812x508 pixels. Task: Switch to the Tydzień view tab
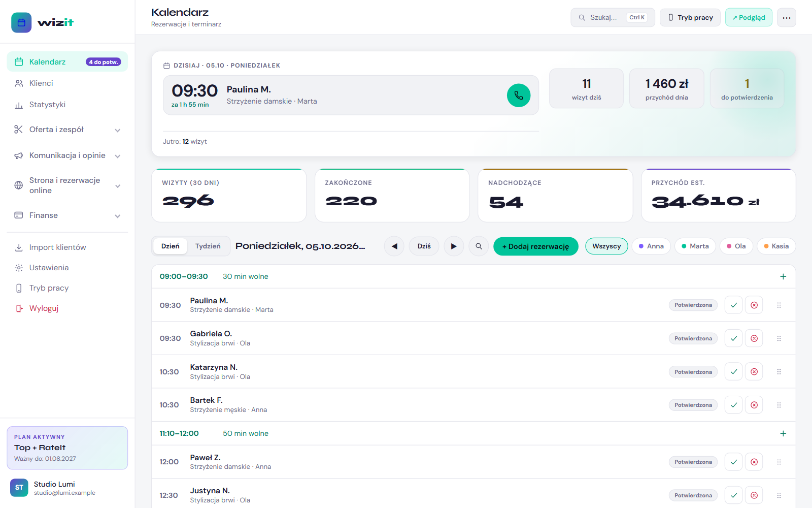(208, 246)
